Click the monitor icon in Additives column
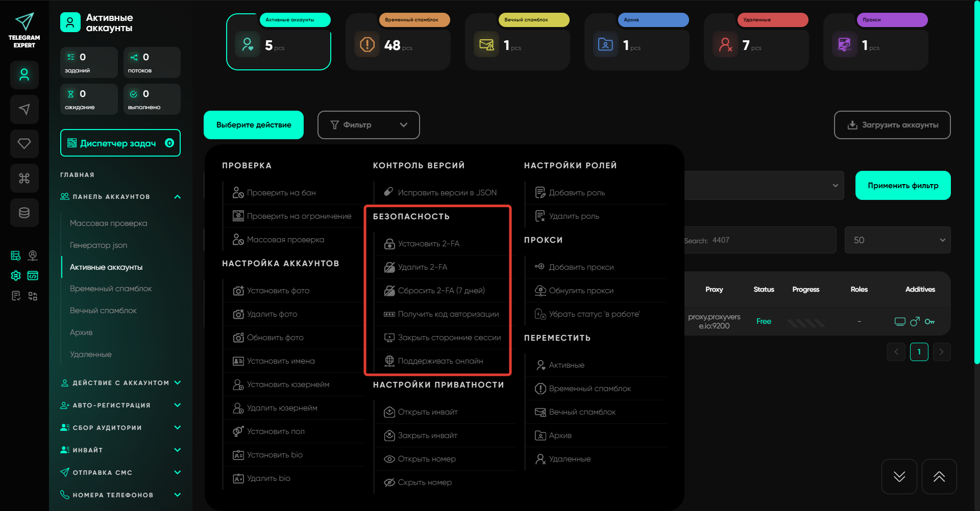The width and height of the screenshot is (980, 511). click(x=899, y=321)
